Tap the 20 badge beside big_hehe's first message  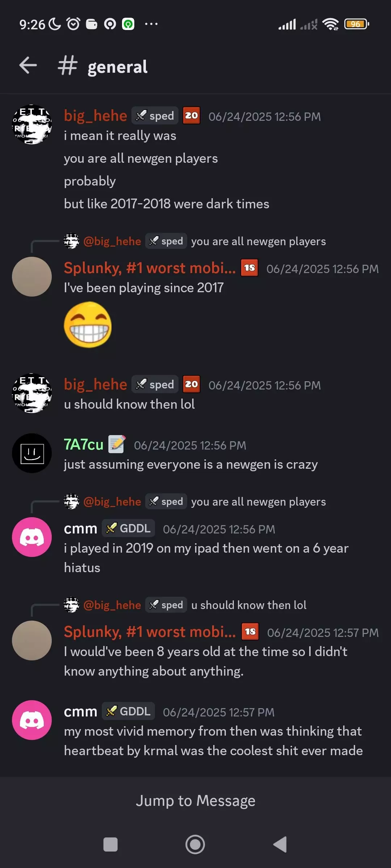coord(192,116)
